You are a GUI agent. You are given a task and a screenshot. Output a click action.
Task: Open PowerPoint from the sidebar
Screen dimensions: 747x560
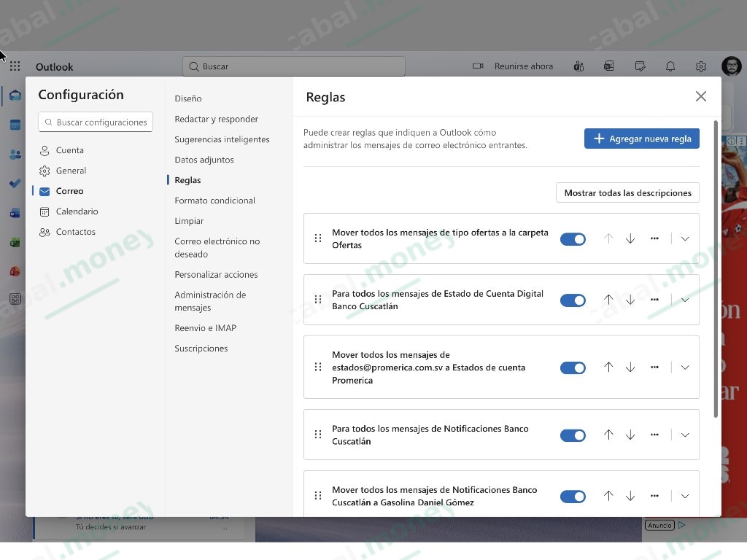point(15,272)
